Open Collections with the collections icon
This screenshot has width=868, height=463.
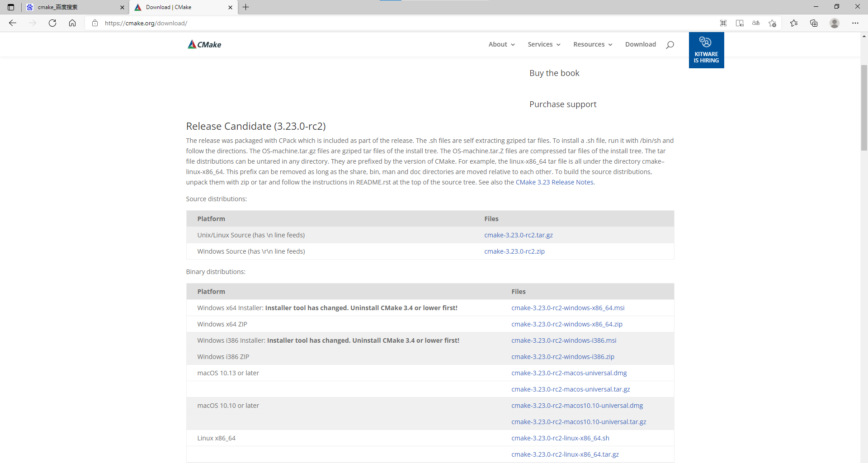814,23
